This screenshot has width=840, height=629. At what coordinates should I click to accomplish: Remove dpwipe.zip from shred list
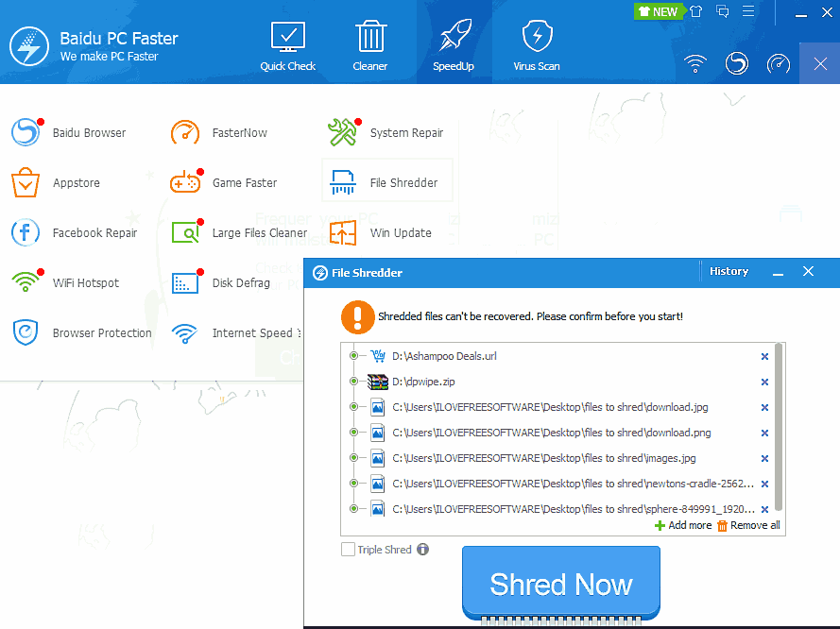pyautogui.click(x=764, y=382)
